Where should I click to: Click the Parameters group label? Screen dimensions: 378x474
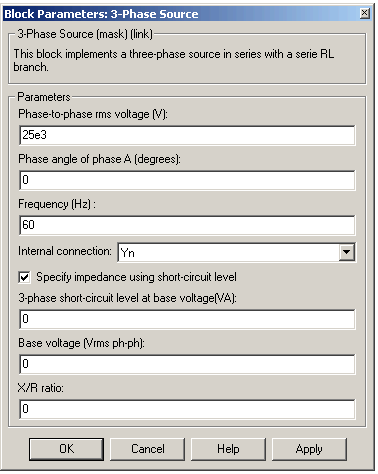pos(44,97)
